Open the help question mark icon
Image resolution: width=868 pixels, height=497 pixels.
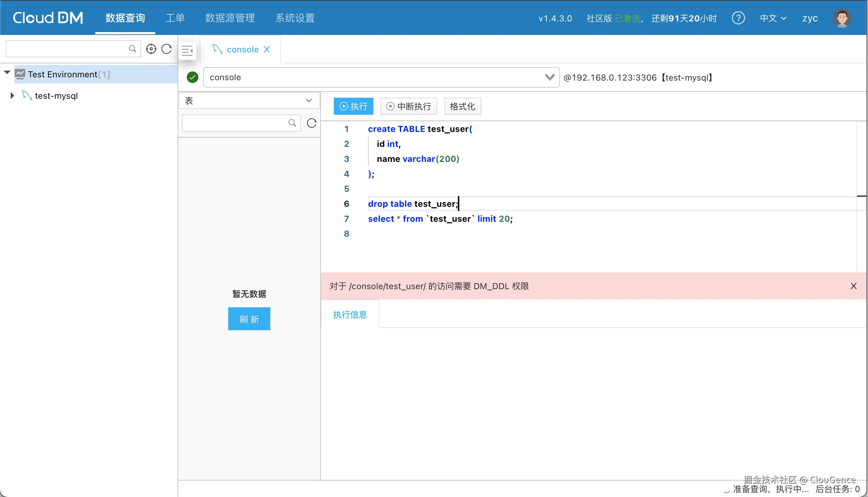click(x=738, y=18)
